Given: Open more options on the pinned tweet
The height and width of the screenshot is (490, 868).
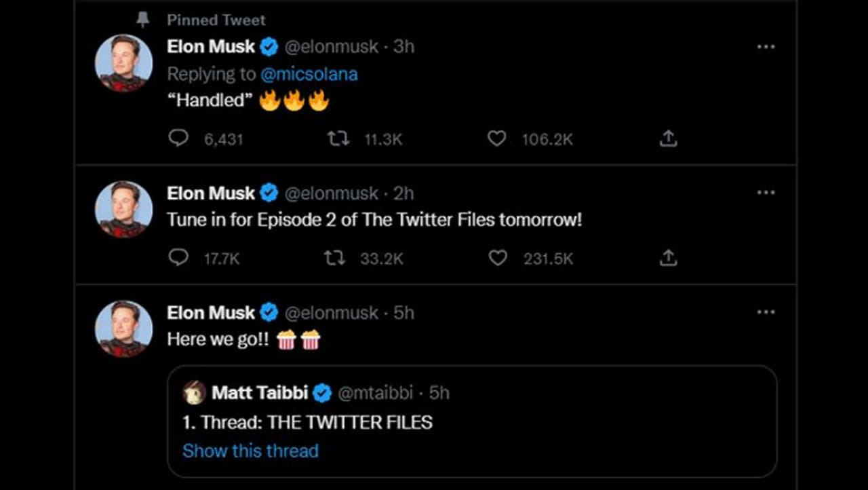Looking at the screenshot, I should [x=766, y=47].
